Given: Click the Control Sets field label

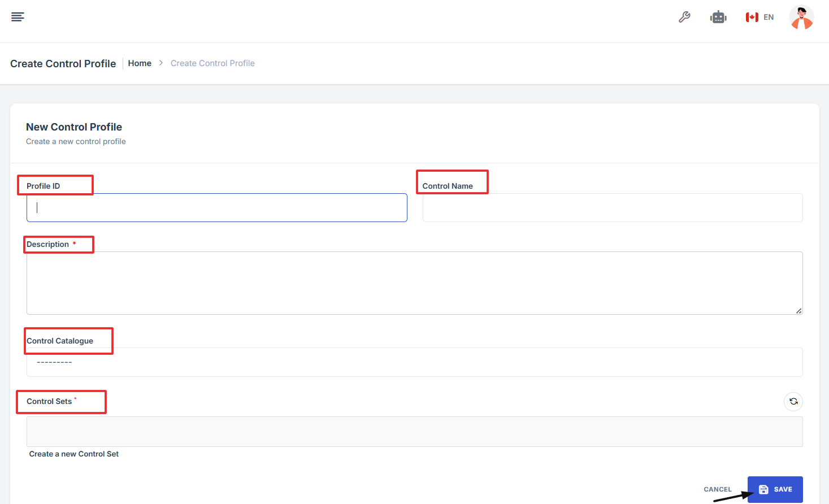Looking at the screenshot, I should [49, 402].
